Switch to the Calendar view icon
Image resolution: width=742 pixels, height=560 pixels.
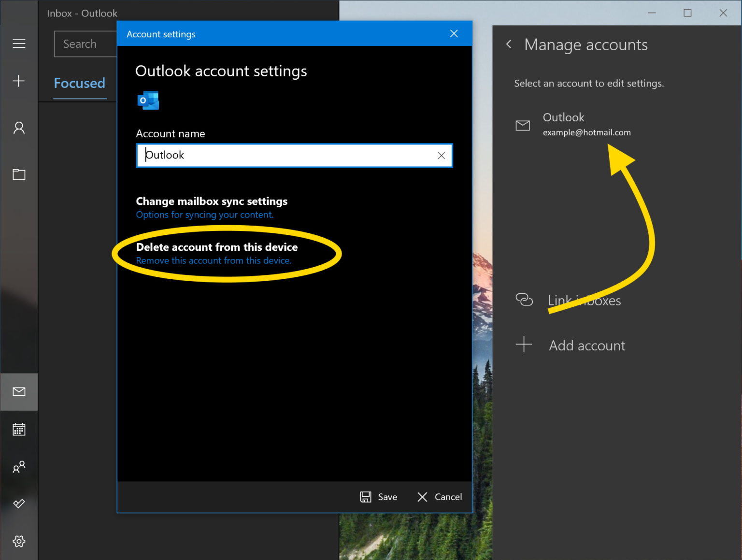[x=19, y=429]
